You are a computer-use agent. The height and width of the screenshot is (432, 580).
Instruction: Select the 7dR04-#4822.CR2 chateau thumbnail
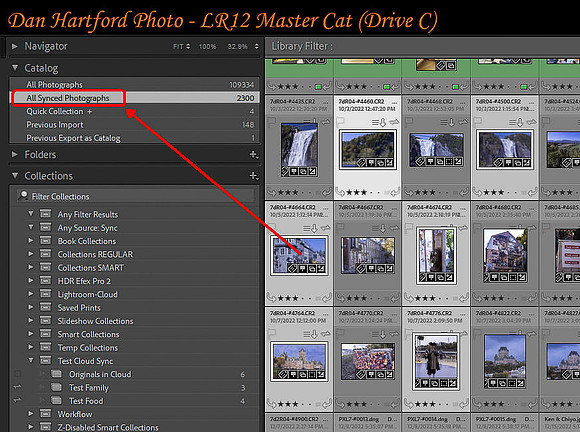tap(505, 361)
